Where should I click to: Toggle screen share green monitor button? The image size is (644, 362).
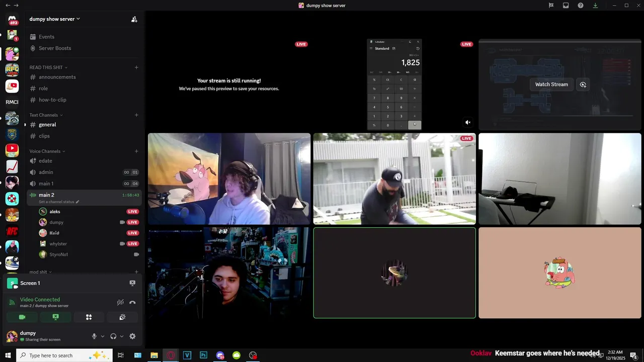point(55,317)
